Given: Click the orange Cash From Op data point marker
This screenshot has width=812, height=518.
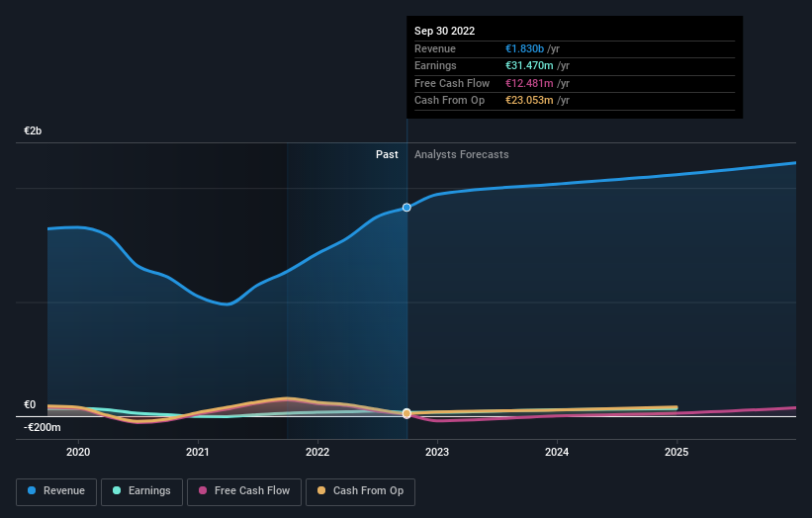Looking at the screenshot, I should (406, 413).
